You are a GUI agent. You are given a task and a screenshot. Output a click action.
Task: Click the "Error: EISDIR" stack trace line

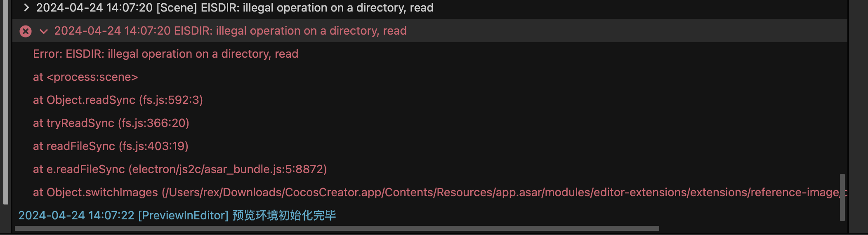(x=165, y=54)
